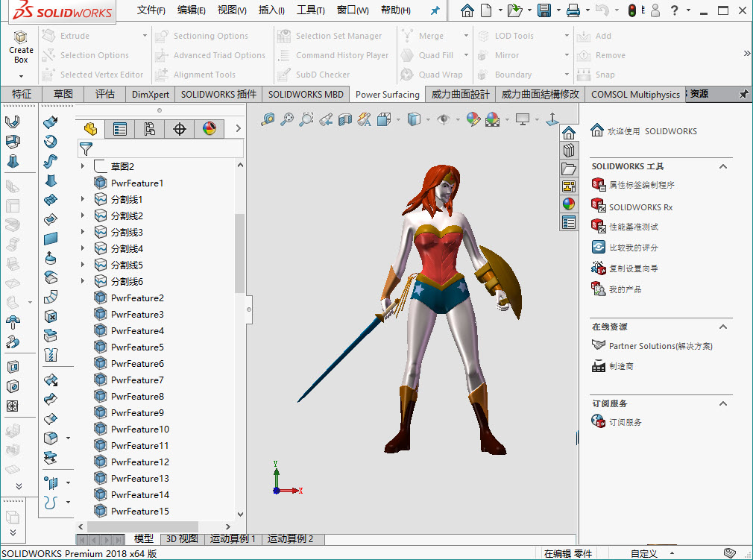Open the PropertyManager tab

(x=119, y=129)
